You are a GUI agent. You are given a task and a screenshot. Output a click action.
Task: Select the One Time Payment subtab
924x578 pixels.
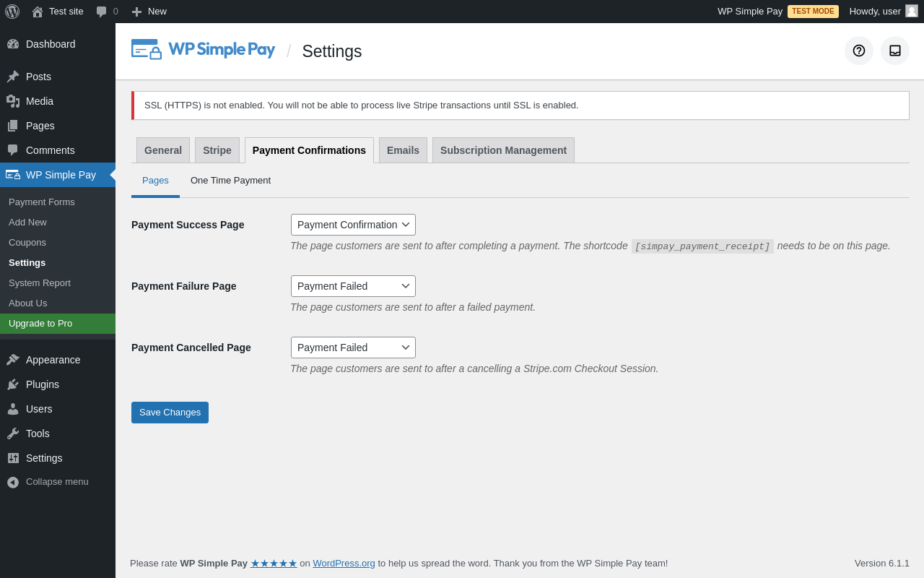pos(230,181)
